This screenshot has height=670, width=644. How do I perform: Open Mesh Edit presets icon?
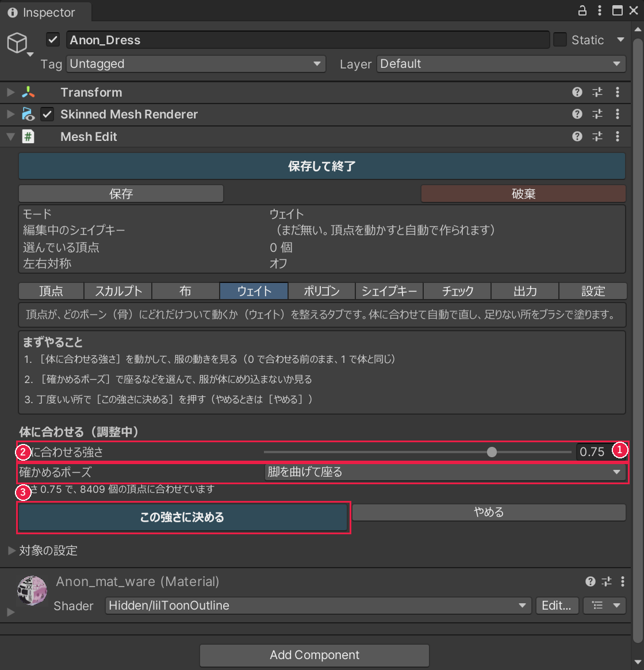[x=597, y=136]
